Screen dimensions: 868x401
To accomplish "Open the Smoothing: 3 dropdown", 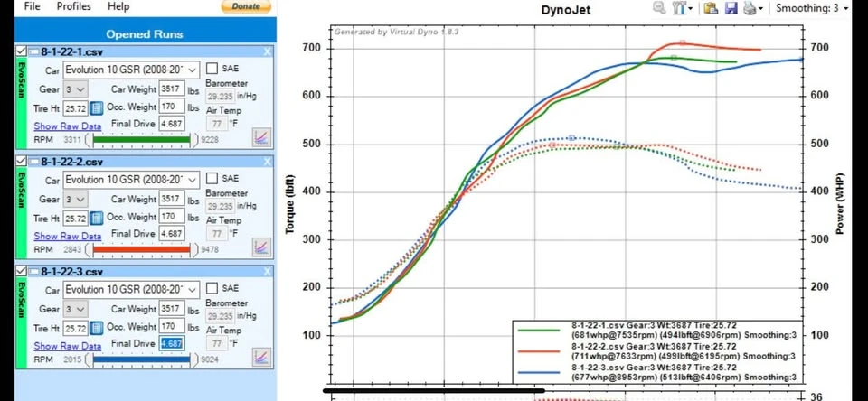I will [x=812, y=8].
